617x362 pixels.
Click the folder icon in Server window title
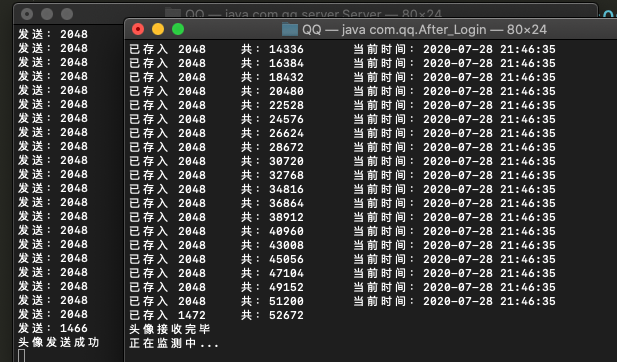coord(172,13)
